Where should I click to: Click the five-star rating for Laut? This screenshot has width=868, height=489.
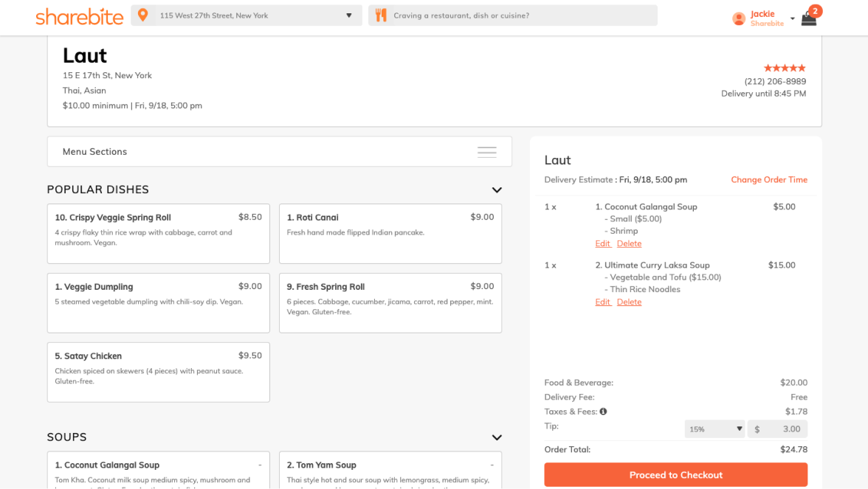[x=784, y=68]
